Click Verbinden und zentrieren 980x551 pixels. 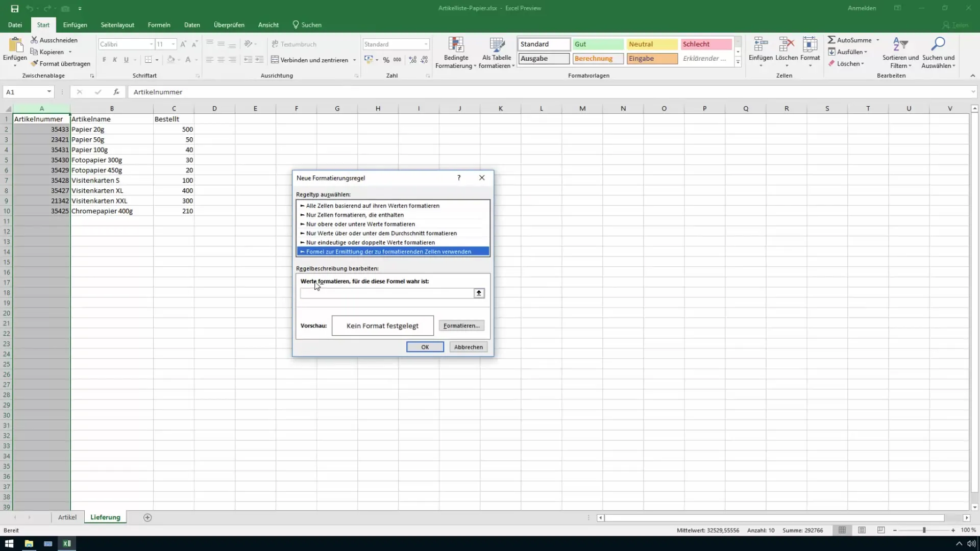point(309,60)
